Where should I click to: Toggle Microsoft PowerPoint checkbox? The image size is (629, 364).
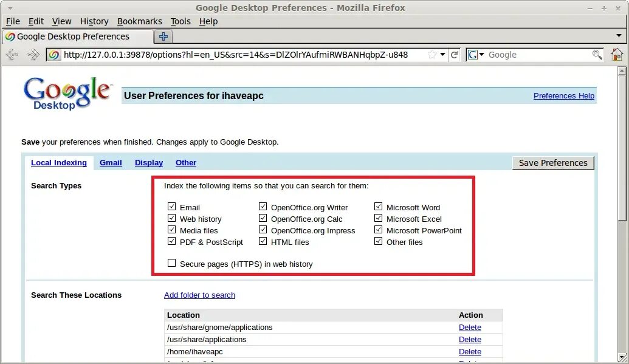click(x=378, y=230)
